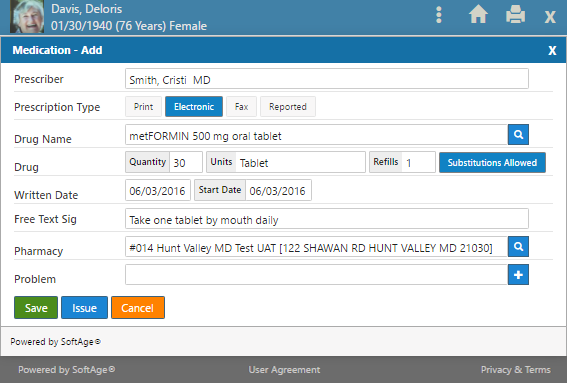This screenshot has height=383, width=567.
Task: Open the User Agreement link
Action: 284,370
